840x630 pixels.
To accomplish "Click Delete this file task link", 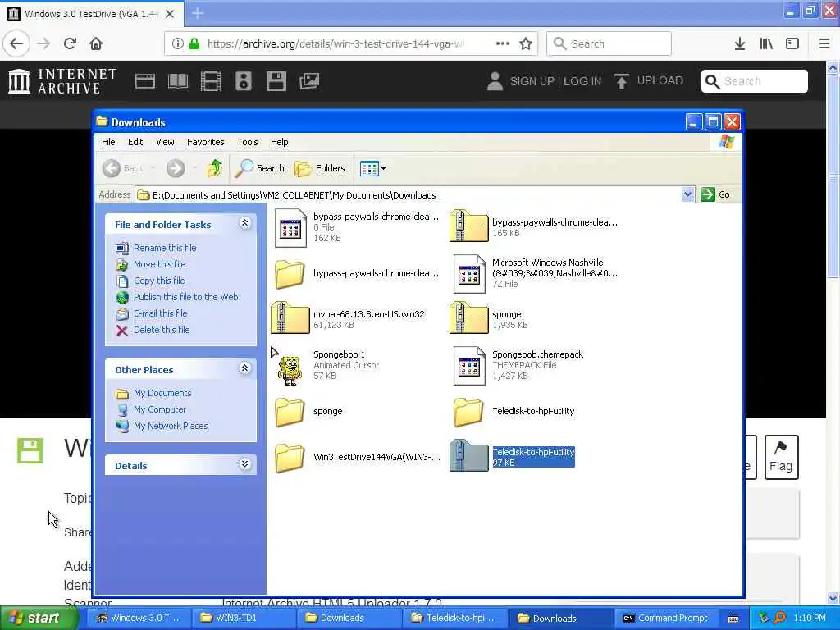I will [162, 330].
